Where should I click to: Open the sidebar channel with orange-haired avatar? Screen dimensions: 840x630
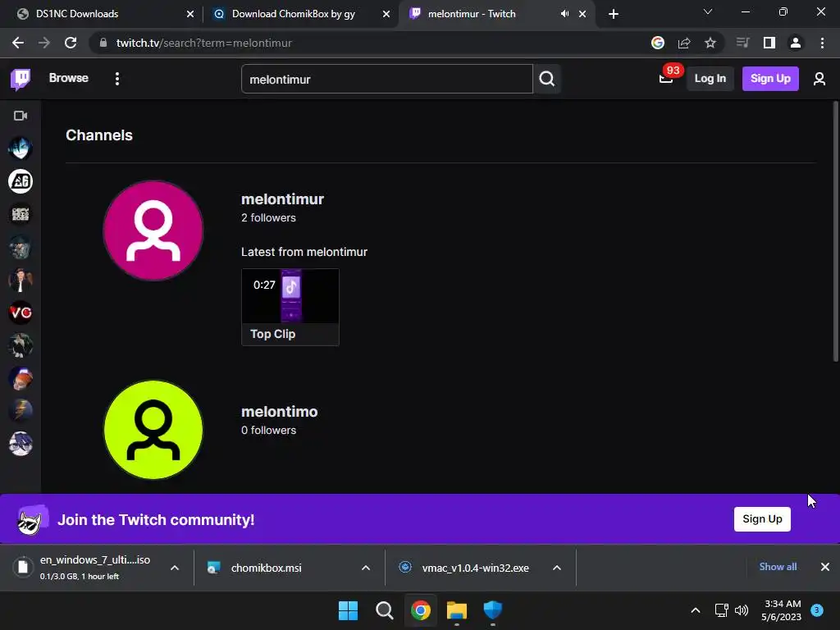pyautogui.click(x=21, y=379)
